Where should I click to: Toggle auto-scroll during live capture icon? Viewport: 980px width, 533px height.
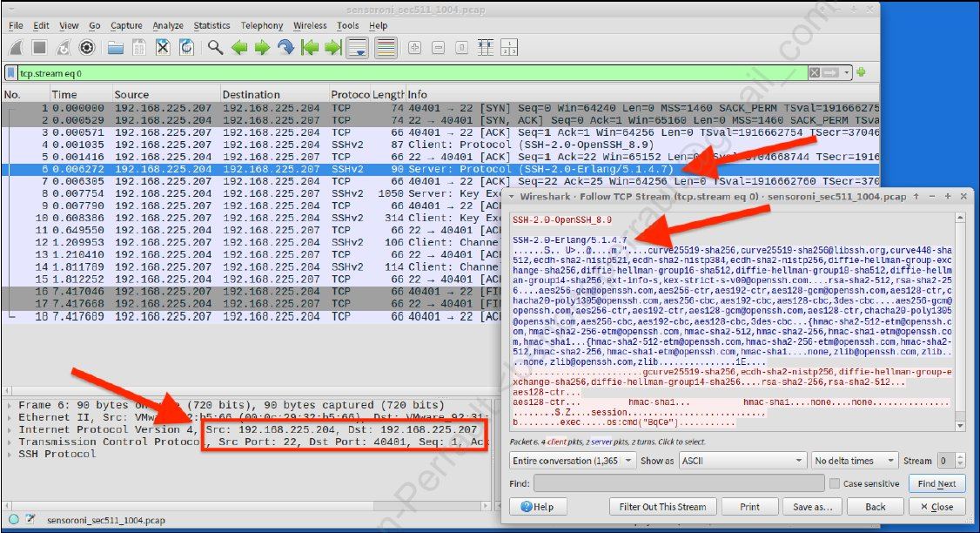click(x=358, y=48)
